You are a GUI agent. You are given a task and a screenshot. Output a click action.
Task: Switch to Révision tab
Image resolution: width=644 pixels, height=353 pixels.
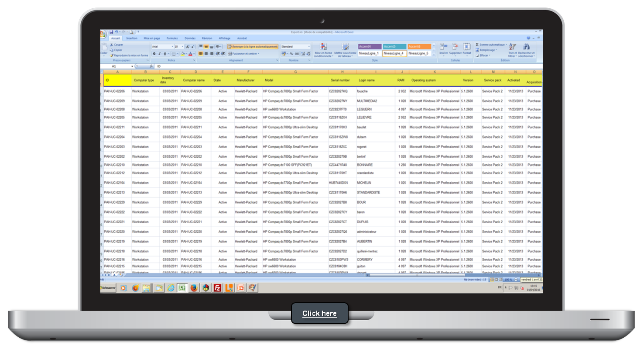(207, 38)
